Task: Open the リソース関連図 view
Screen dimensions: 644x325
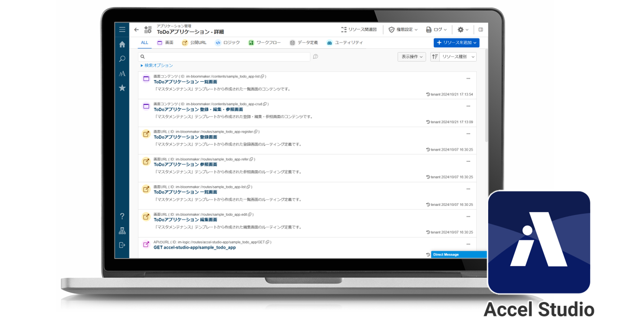Action: pos(358,30)
